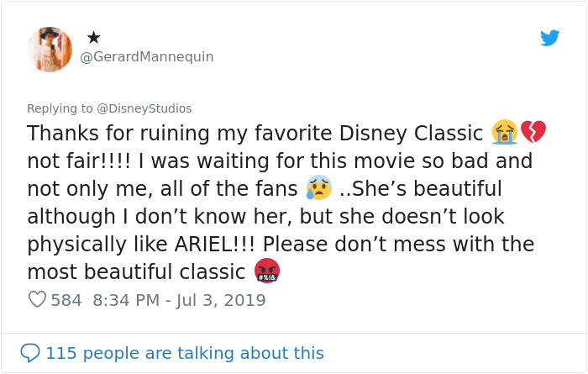Click the "Replying to" label

tap(60, 108)
